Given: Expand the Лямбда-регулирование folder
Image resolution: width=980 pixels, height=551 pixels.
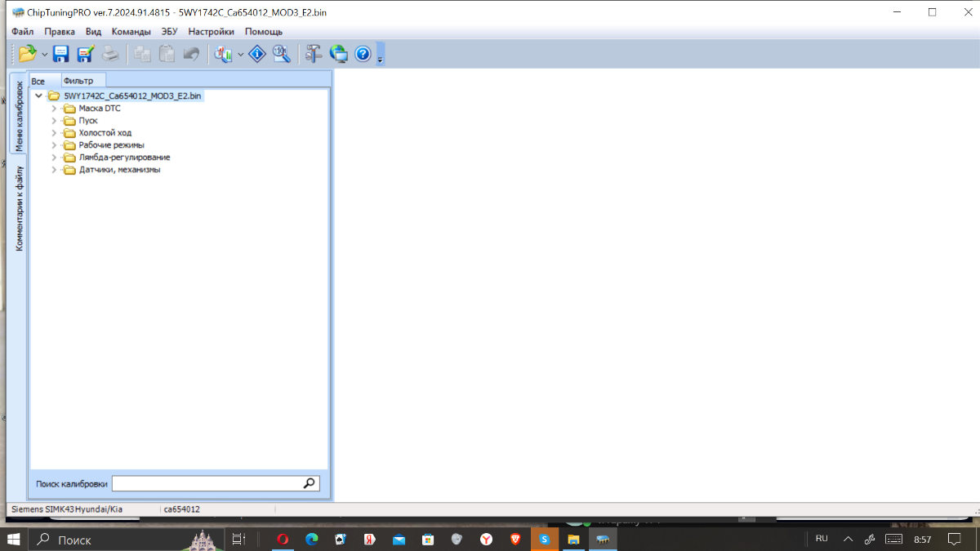Looking at the screenshot, I should 55,157.
